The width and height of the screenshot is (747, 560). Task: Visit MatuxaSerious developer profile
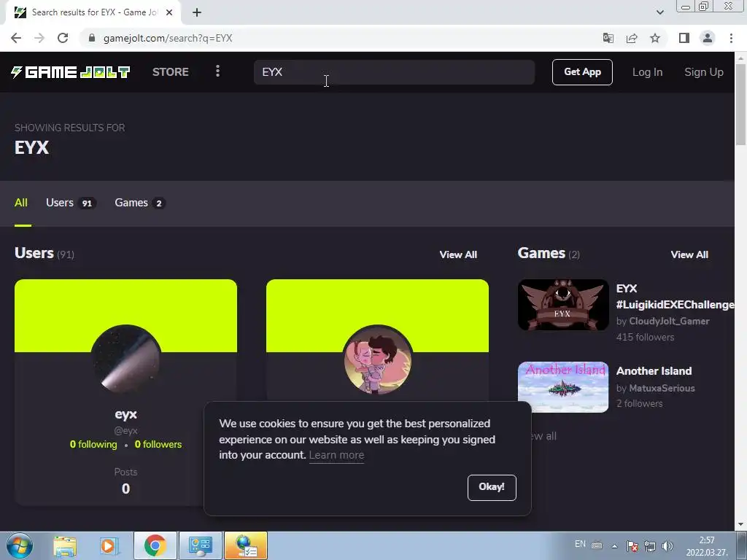[662, 388]
